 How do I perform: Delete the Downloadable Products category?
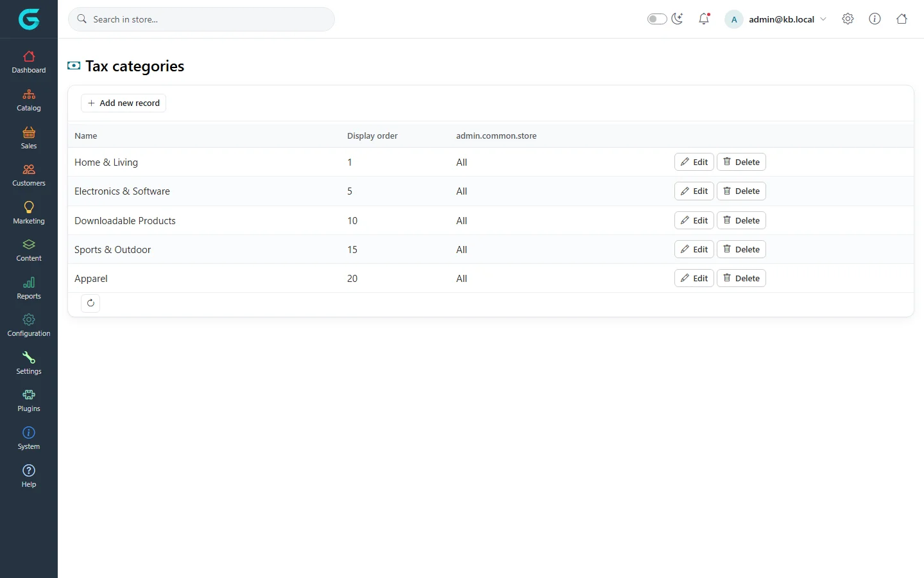pyautogui.click(x=741, y=220)
